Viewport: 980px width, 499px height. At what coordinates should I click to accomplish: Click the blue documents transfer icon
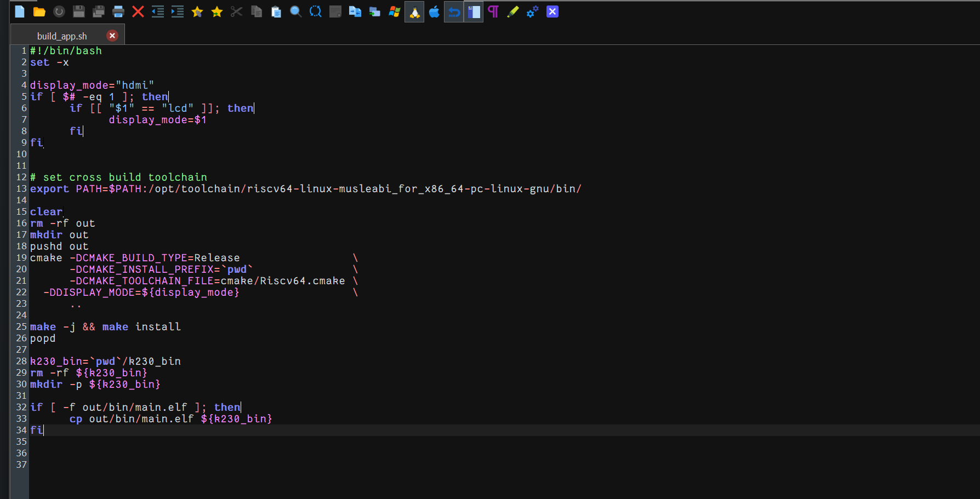[x=355, y=12]
